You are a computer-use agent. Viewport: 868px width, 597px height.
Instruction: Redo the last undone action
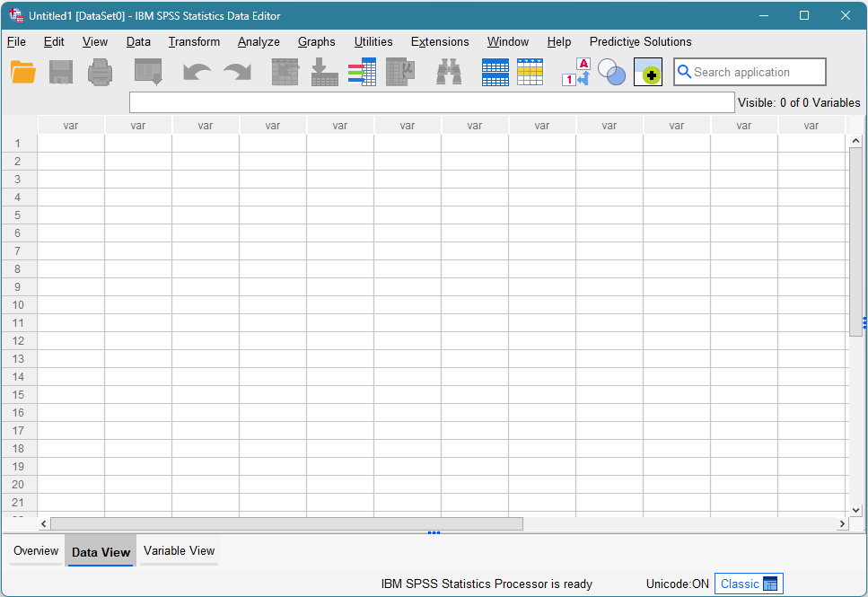click(237, 72)
